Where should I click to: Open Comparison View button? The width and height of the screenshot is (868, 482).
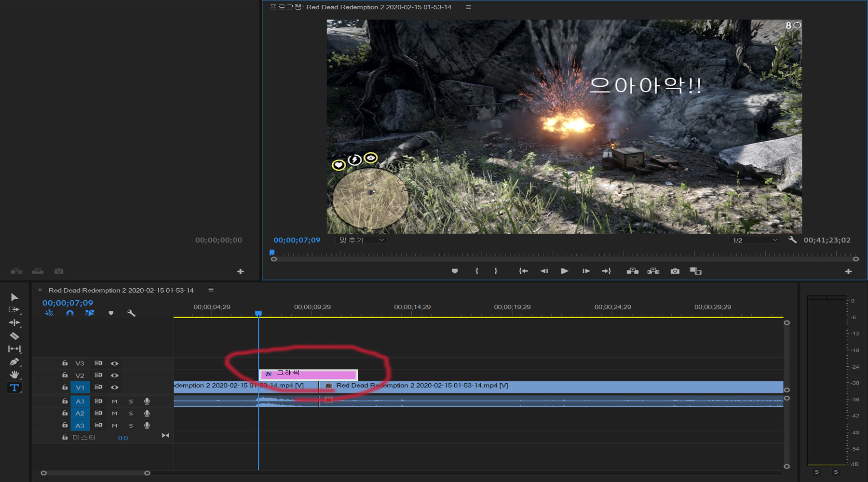(696, 271)
